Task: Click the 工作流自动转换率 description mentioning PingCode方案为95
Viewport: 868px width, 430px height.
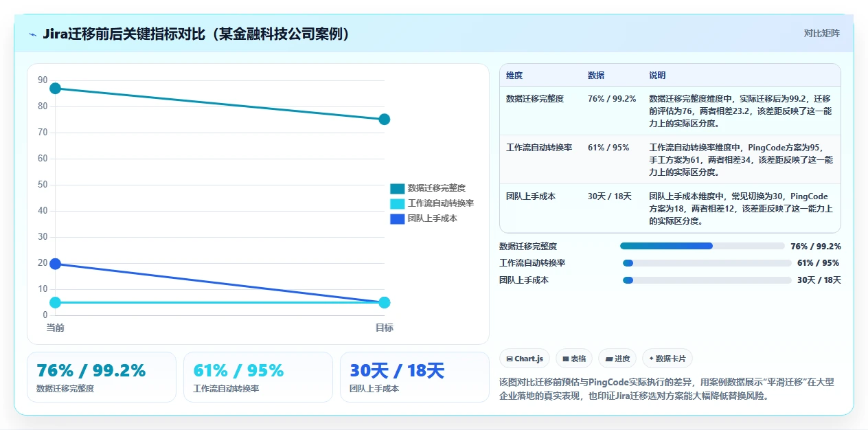Action: tap(741, 160)
